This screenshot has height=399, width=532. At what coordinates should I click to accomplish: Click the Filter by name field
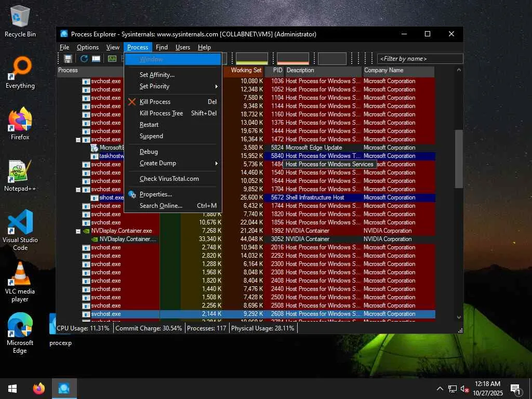click(420, 59)
